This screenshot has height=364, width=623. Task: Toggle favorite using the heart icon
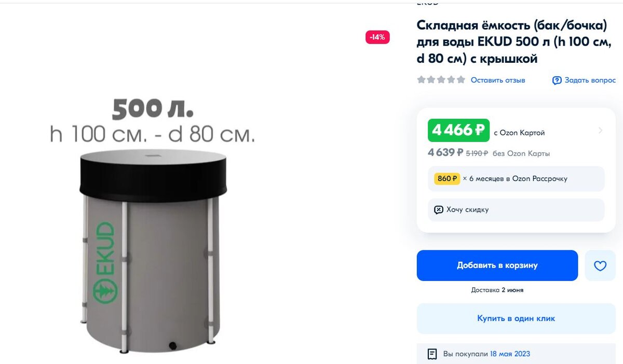(600, 265)
